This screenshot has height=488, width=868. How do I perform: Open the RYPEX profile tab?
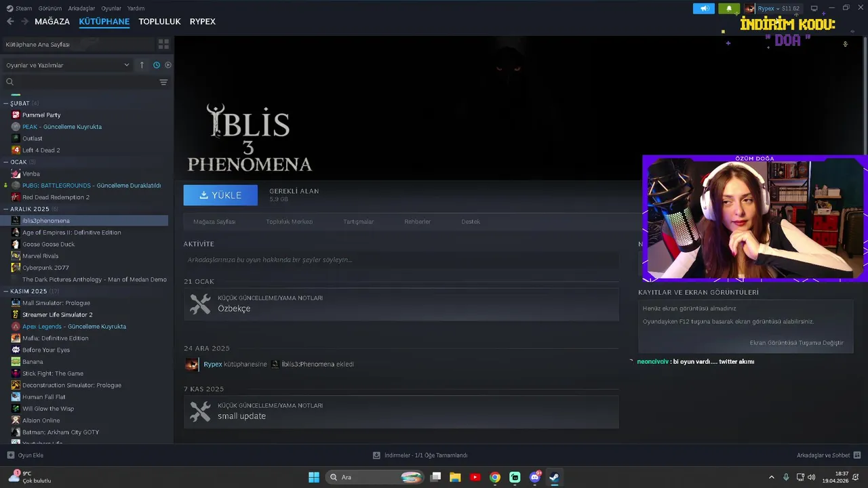coord(203,22)
